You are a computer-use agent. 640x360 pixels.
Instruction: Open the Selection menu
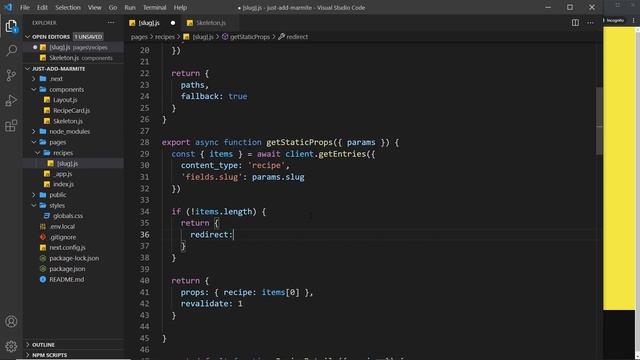pyautogui.click(x=68, y=7)
